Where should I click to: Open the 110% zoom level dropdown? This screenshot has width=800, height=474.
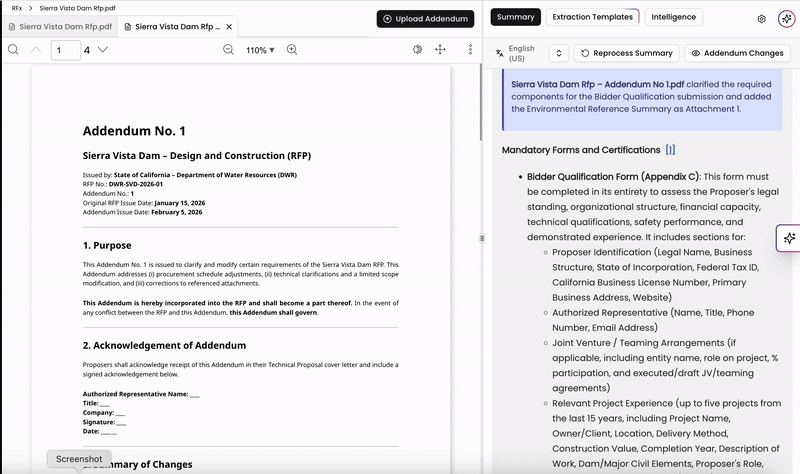coord(260,50)
